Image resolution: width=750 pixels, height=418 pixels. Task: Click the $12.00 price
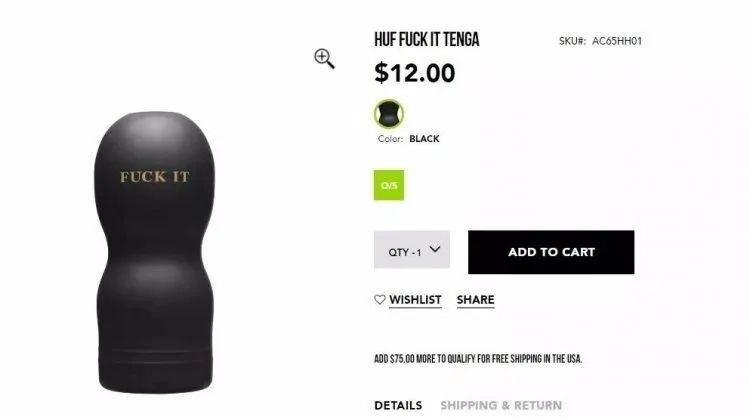[415, 73]
